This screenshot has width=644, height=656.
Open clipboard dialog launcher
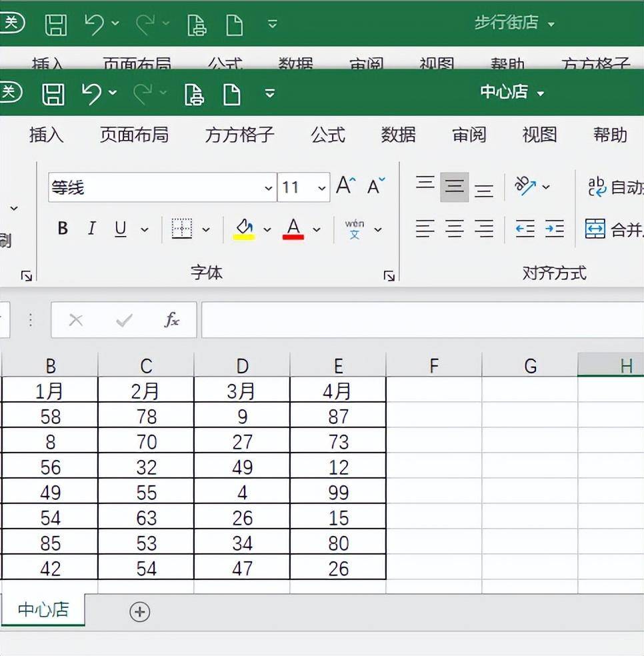27,276
